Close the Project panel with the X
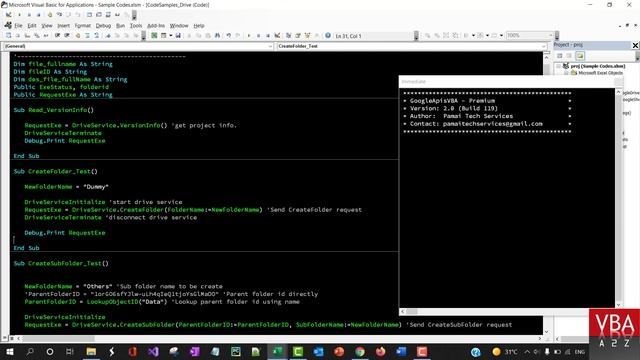The width and height of the screenshot is (640, 360). coord(635,45)
